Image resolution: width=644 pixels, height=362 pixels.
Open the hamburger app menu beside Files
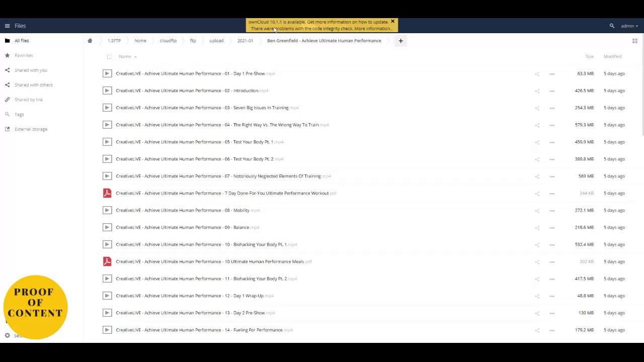[x=7, y=26]
